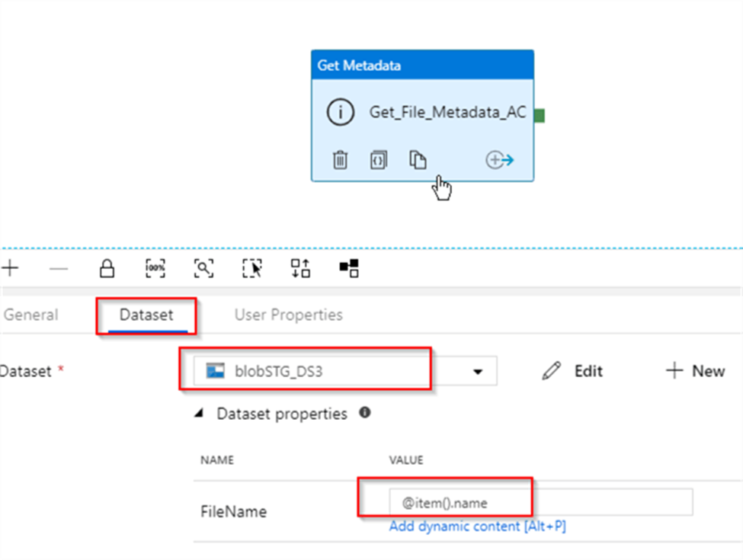Viewport: 743px width, 560px height.
Task: Reset canvas zoom to 100%
Action: 155,268
